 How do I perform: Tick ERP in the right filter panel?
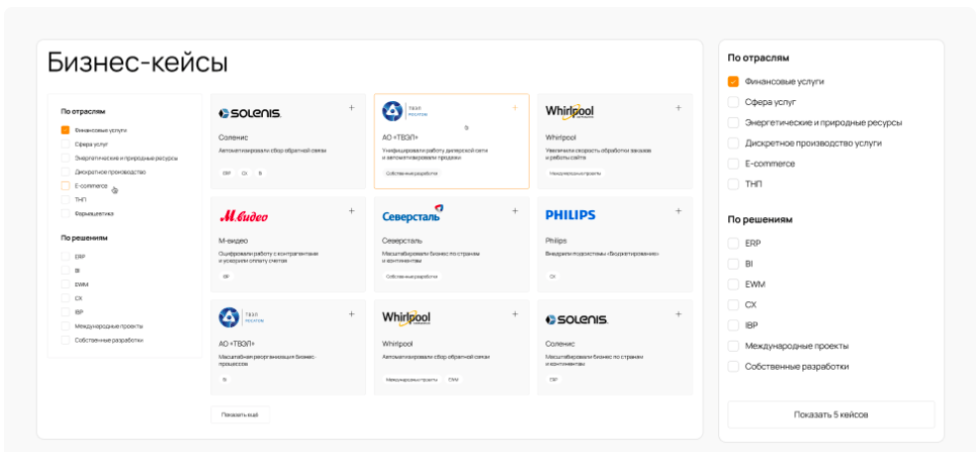coord(733,244)
